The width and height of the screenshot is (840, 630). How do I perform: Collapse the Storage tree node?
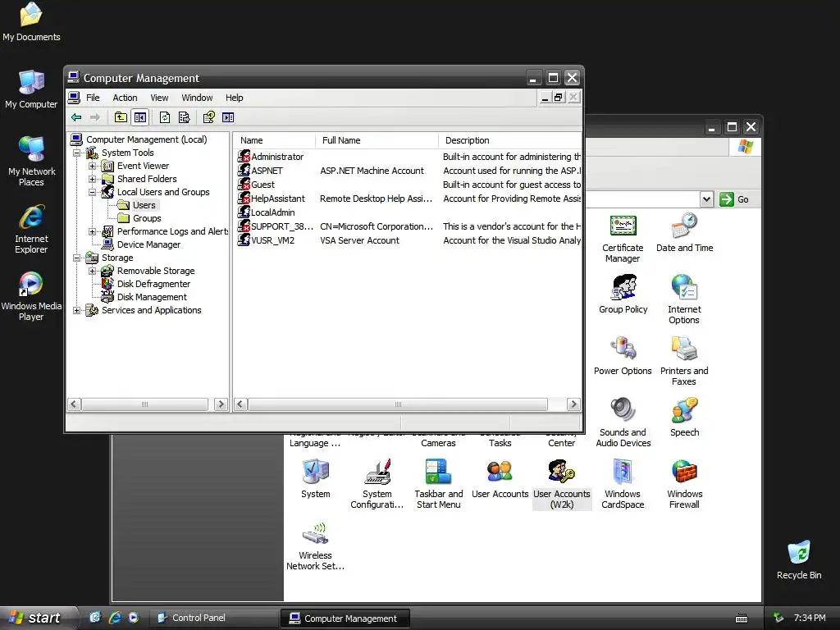pyautogui.click(x=76, y=258)
